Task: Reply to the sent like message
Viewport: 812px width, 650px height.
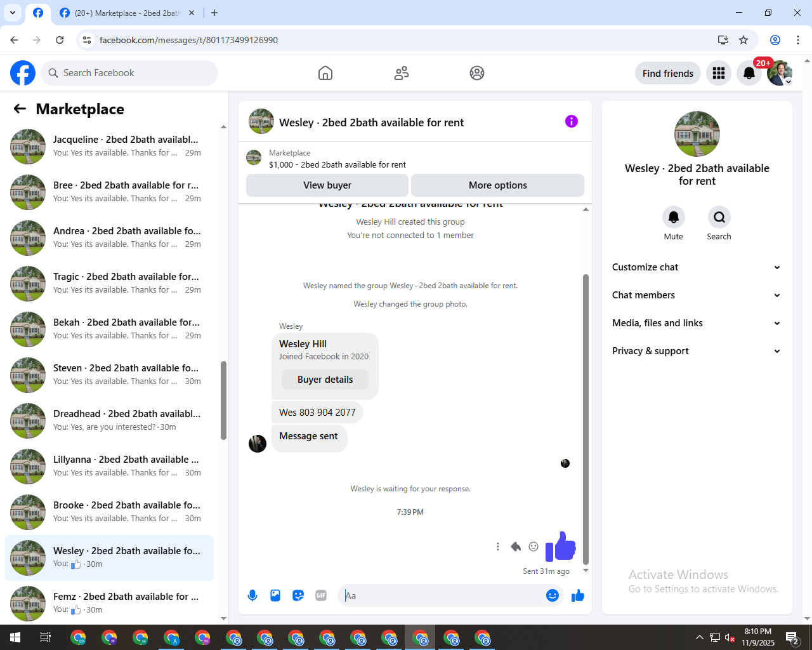Action: point(516,547)
